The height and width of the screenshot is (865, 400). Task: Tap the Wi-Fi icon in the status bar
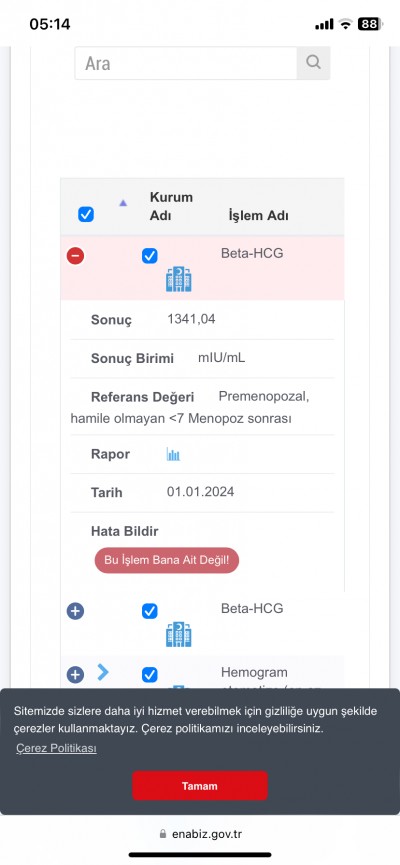[346, 24]
